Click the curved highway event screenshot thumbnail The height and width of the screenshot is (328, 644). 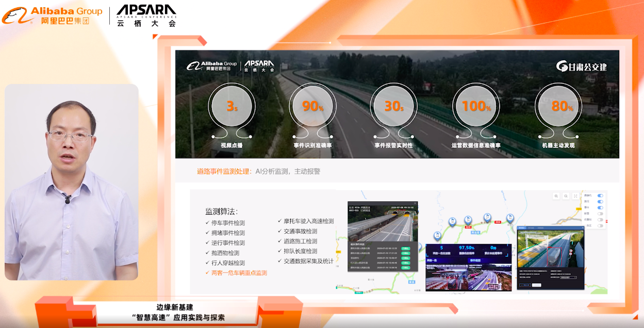click(489, 278)
